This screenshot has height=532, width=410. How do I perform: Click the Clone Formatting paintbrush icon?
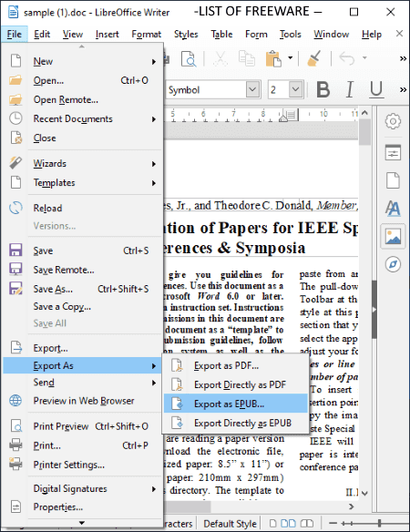(314, 58)
